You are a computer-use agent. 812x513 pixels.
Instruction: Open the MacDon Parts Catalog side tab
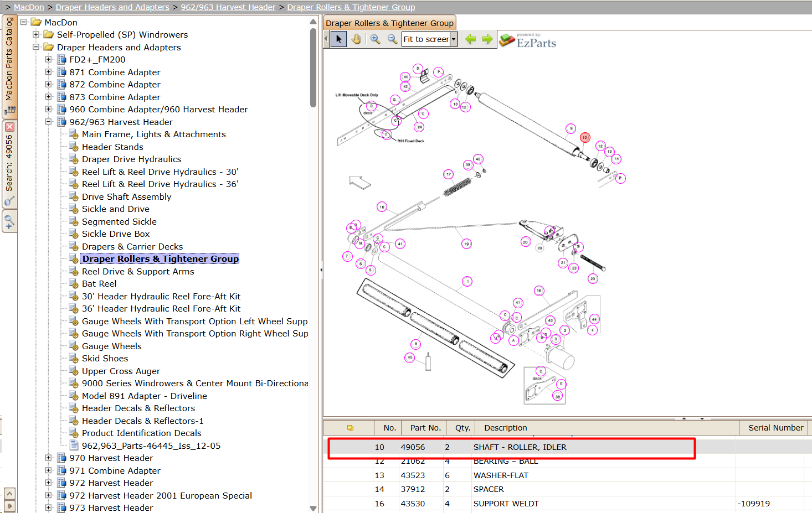(x=9, y=65)
